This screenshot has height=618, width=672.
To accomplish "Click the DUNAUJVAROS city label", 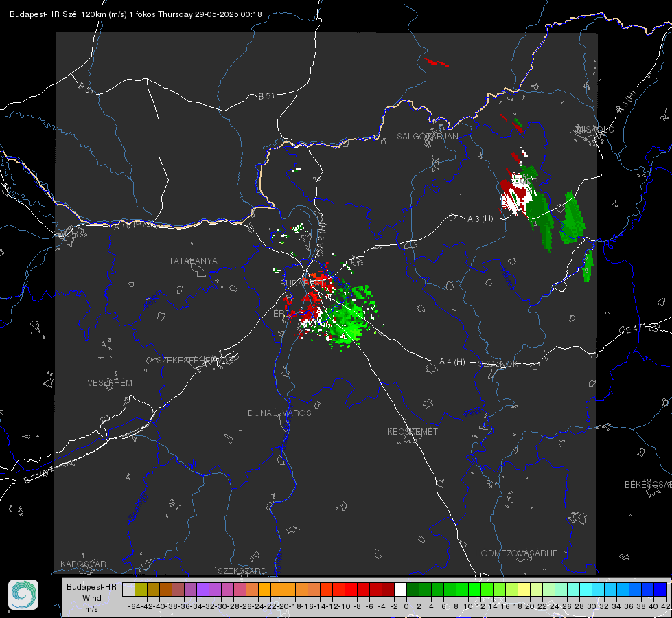I will 279,413.
